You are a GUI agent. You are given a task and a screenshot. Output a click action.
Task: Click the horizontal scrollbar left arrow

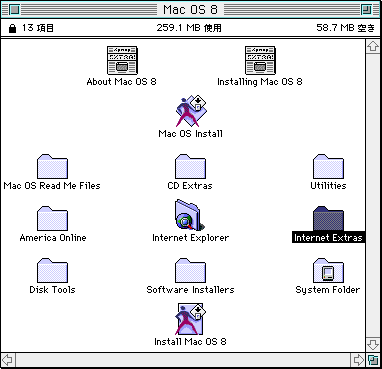tap(7, 360)
